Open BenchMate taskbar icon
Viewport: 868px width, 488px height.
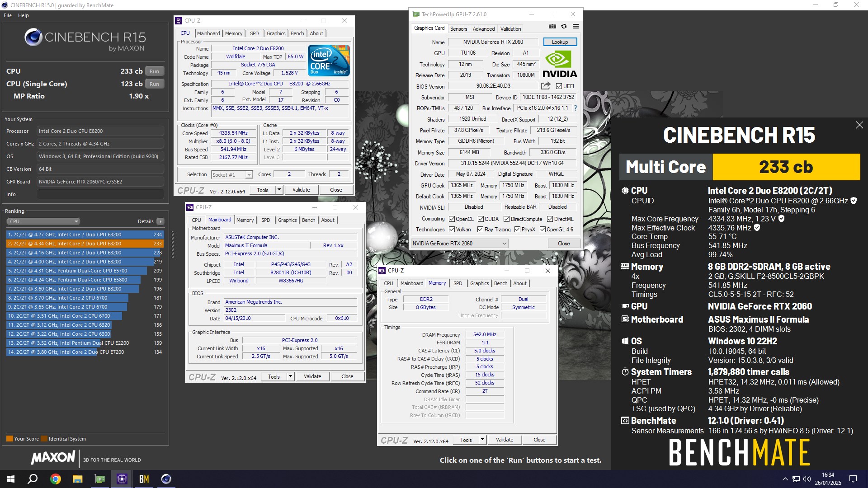(144, 479)
